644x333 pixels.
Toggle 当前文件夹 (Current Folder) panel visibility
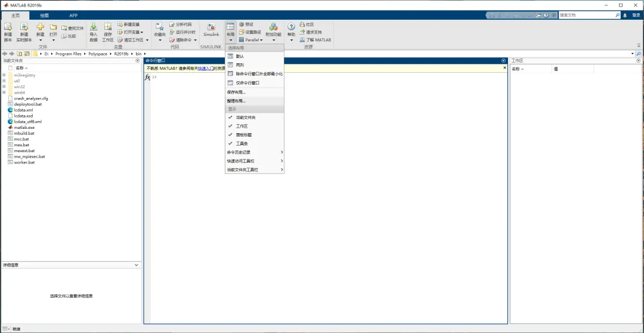pos(254,117)
